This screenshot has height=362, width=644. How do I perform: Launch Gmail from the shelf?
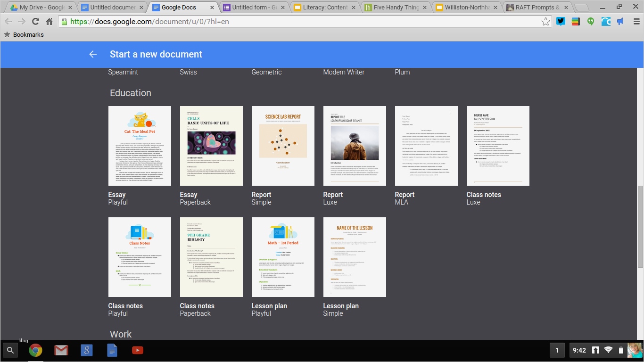[x=61, y=350]
